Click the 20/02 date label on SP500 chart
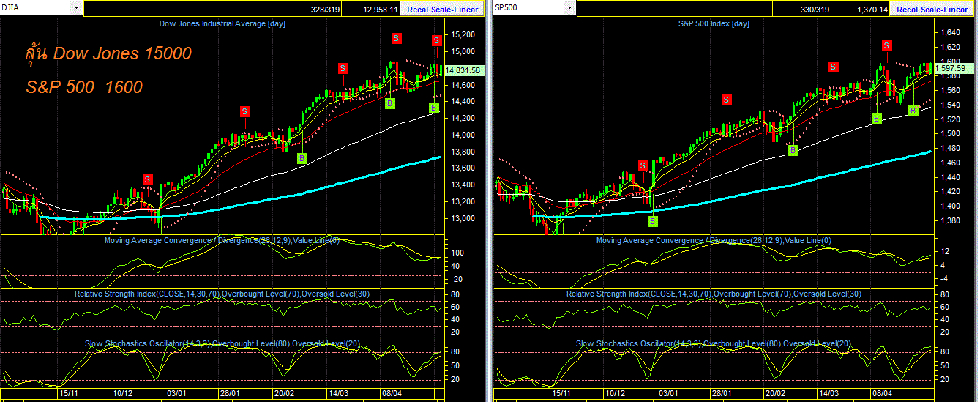Screen dimensions: 980x402 [x=775, y=393]
